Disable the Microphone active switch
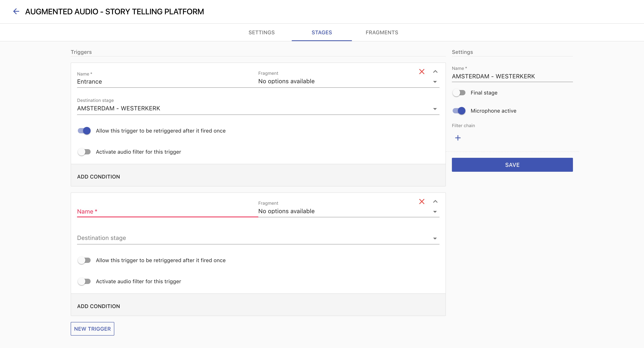 pyautogui.click(x=459, y=111)
